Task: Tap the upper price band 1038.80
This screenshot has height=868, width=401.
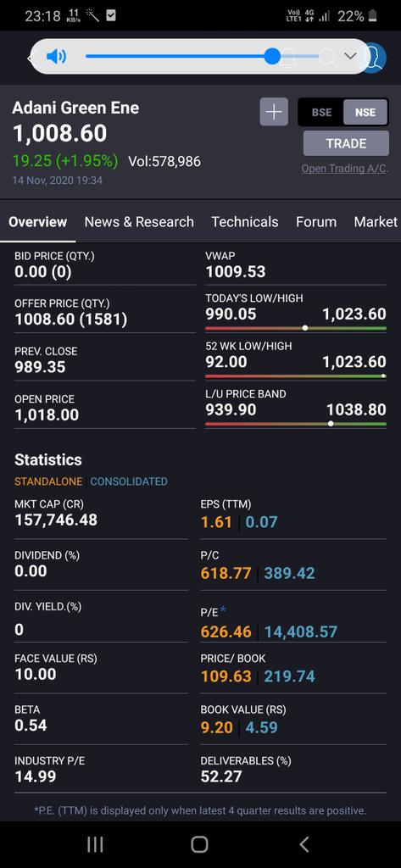Action: (x=356, y=410)
